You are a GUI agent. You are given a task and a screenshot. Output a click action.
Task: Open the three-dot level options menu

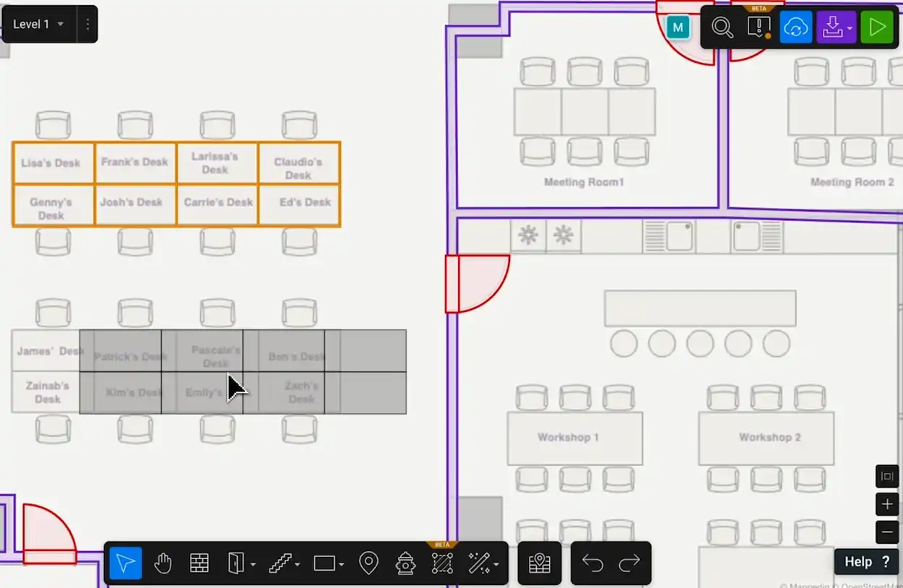coord(87,24)
